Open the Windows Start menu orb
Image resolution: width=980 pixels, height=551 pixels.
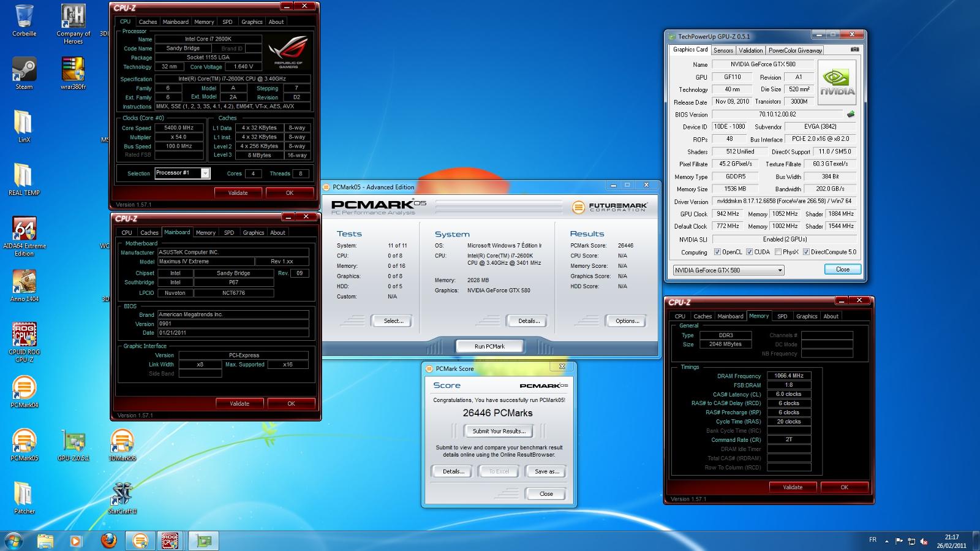[13, 541]
